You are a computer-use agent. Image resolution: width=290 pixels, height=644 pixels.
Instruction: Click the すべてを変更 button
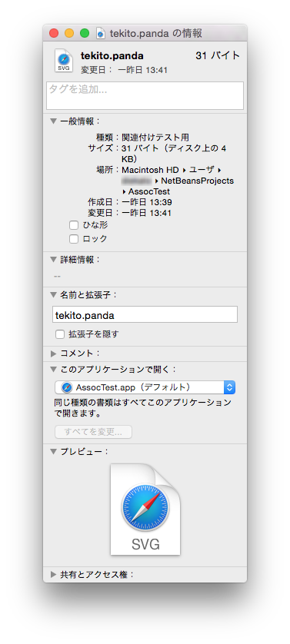pos(93,432)
